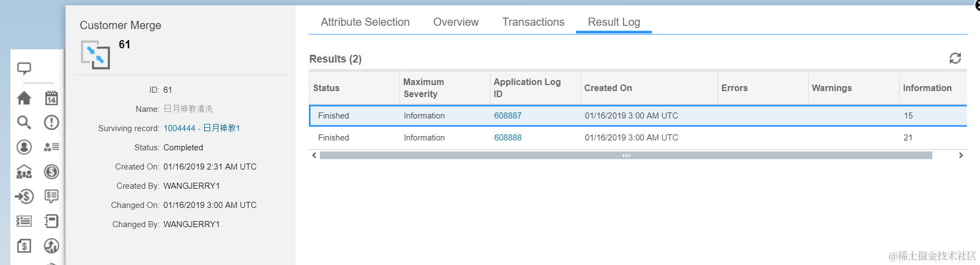Open surviving record 1004444 link
980x265 pixels.
(x=201, y=128)
